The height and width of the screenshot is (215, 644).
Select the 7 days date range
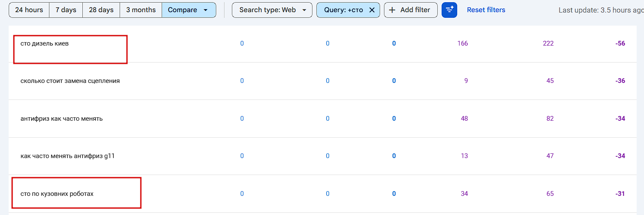[66, 10]
